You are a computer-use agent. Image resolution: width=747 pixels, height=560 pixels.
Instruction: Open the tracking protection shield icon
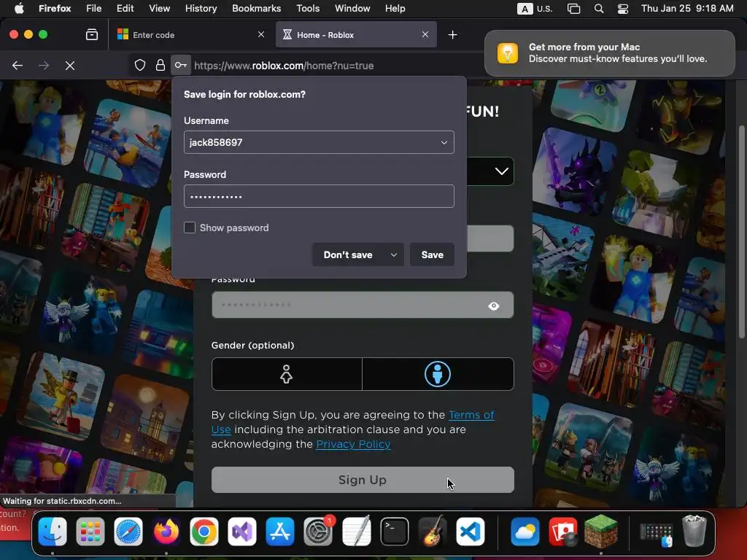tap(139, 65)
